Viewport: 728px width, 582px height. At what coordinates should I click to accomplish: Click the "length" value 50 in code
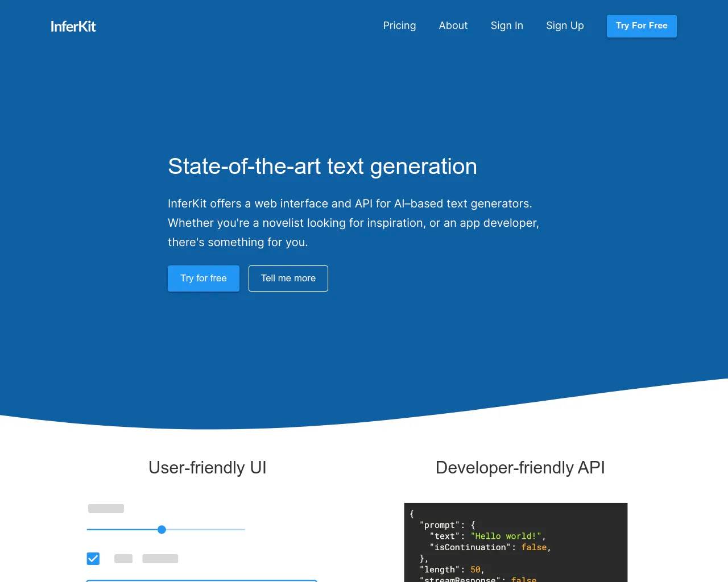point(475,569)
